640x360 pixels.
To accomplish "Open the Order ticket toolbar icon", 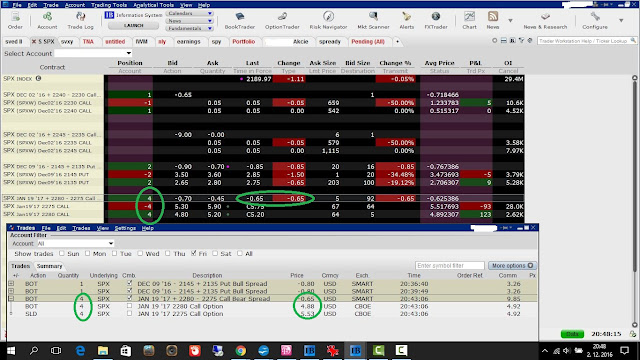I will tap(15, 20).
